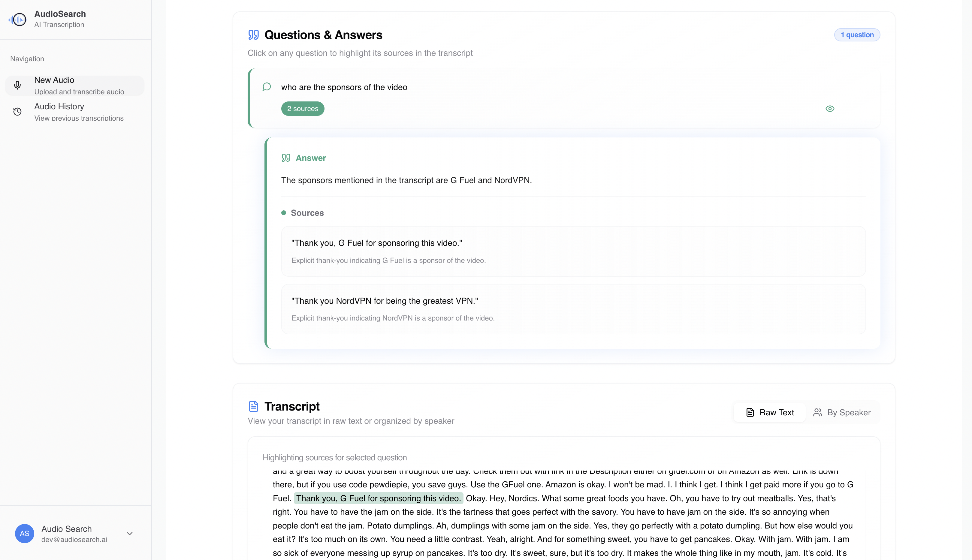The image size is (972, 560).
Task: Click the Audio History clock icon
Action: coord(17,112)
